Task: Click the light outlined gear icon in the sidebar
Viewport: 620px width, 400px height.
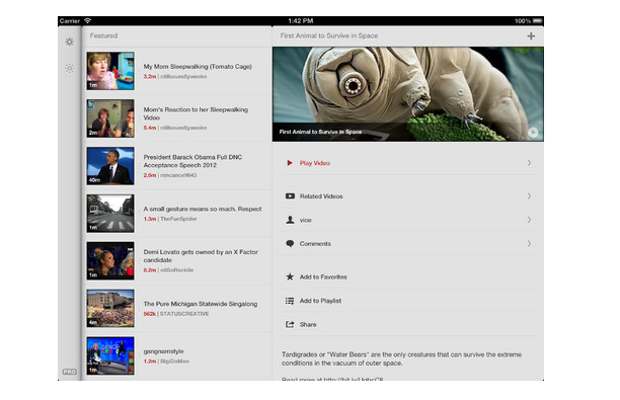Action: pyautogui.click(x=69, y=68)
